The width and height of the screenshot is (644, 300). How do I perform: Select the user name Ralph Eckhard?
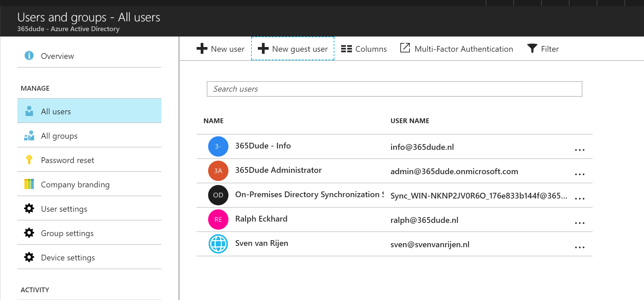[x=261, y=219]
